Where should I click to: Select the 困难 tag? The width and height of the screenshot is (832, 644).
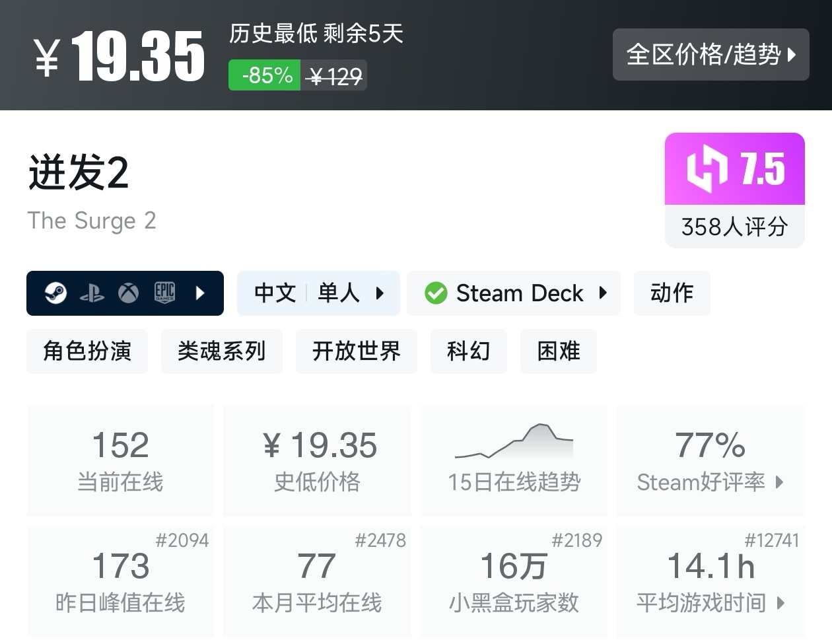click(559, 351)
